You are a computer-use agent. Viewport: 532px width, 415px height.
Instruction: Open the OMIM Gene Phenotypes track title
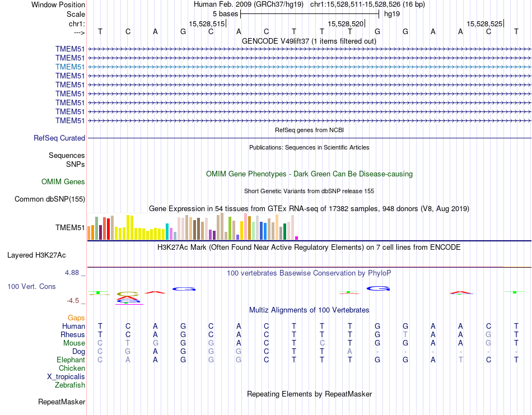pyautogui.click(x=309, y=174)
